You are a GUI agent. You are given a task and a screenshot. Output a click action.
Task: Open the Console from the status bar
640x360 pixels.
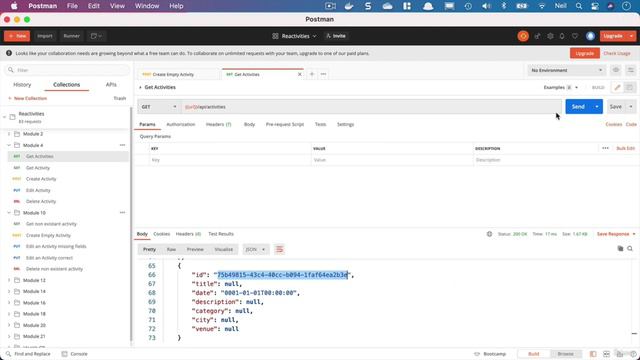coord(74,354)
